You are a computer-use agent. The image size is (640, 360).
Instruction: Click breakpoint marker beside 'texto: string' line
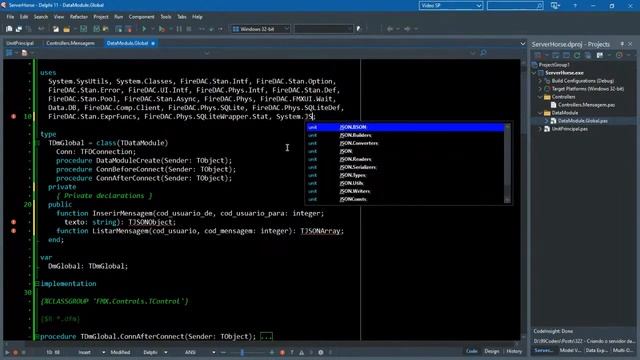(13, 222)
